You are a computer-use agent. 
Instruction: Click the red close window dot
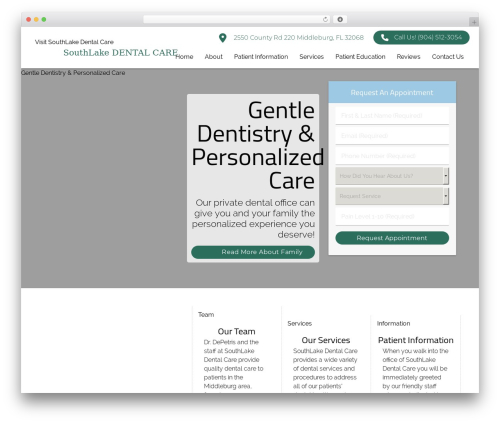[x=29, y=20]
